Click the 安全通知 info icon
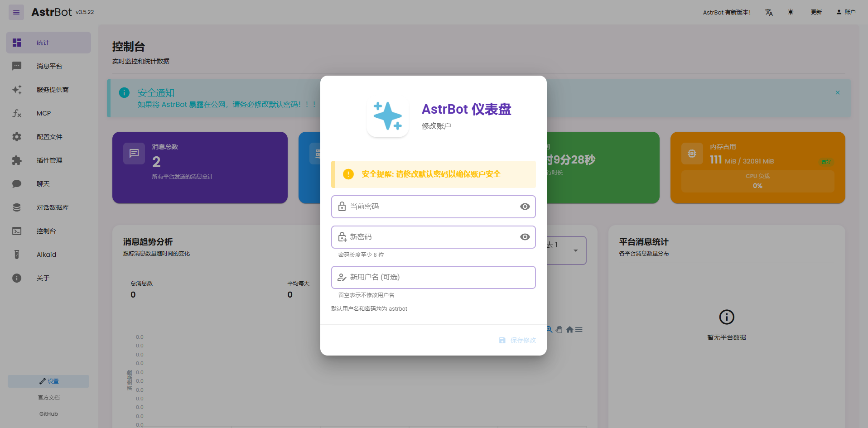Screen dimensions: 868x428 tap(124, 92)
